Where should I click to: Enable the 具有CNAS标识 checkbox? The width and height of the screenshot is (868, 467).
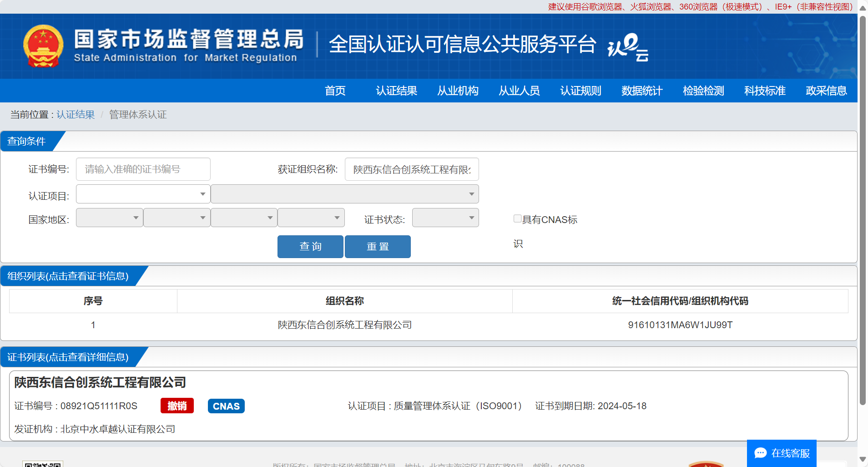coord(517,218)
